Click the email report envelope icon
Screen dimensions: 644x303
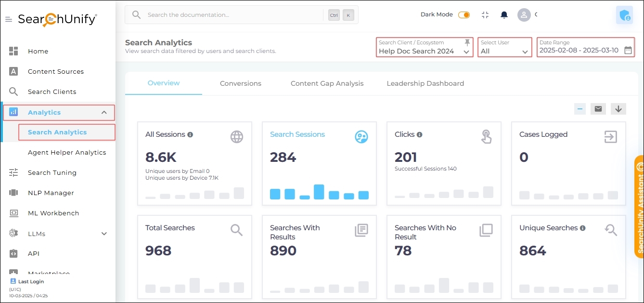coord(598,109)
